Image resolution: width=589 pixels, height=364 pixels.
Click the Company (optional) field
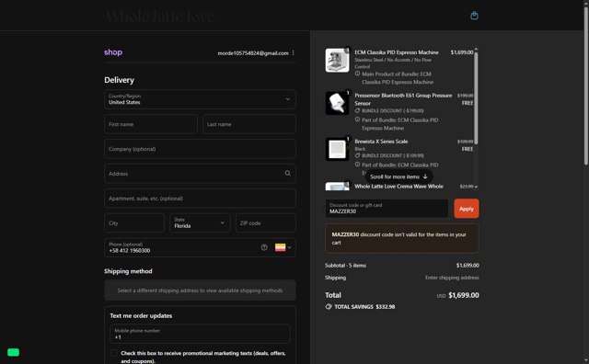click(200, 149)
